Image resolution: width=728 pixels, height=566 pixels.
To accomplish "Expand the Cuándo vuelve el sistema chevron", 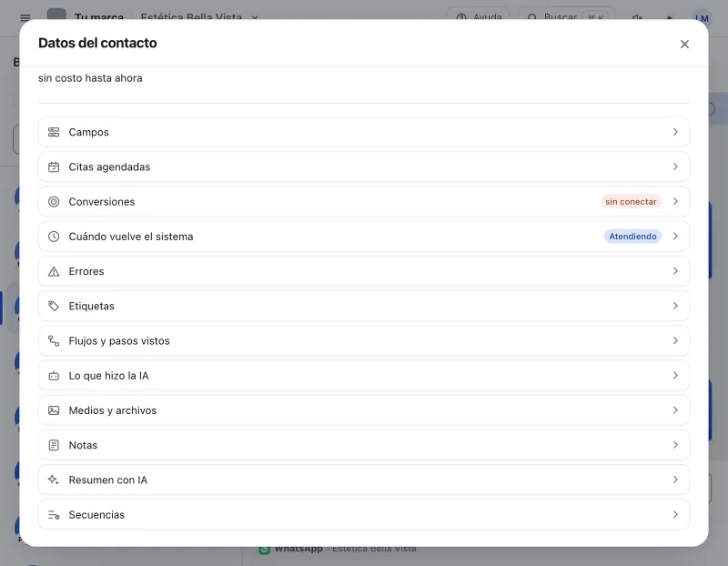I will pos(675,237).
